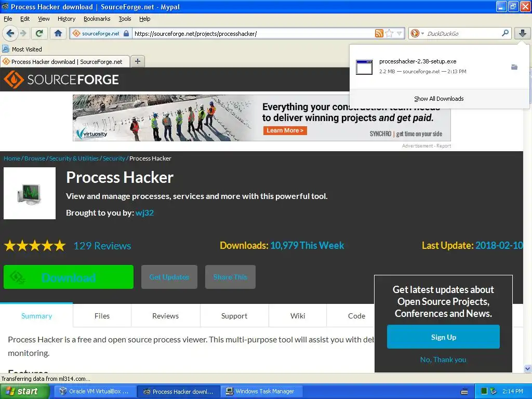Click the URL address field

click(253, 33)
